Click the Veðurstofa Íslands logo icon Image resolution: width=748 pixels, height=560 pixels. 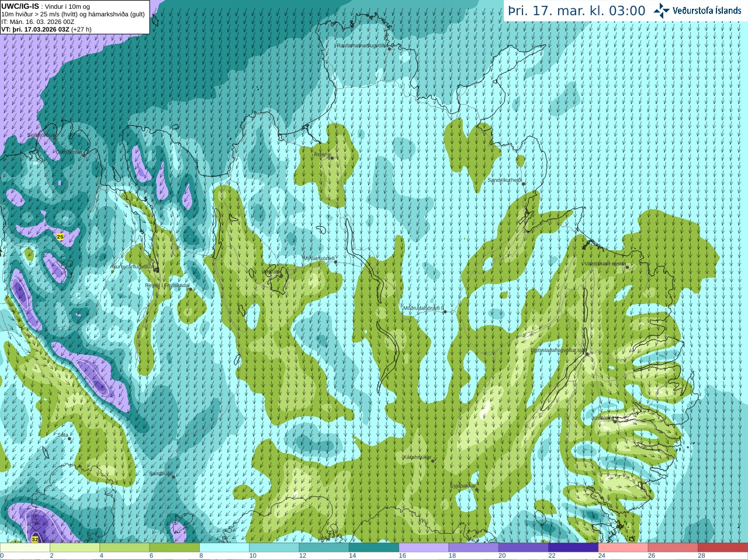[661, 11]
